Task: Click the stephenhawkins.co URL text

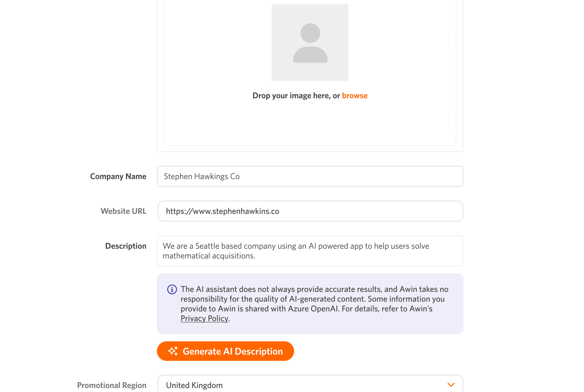Action: (222, 211)
